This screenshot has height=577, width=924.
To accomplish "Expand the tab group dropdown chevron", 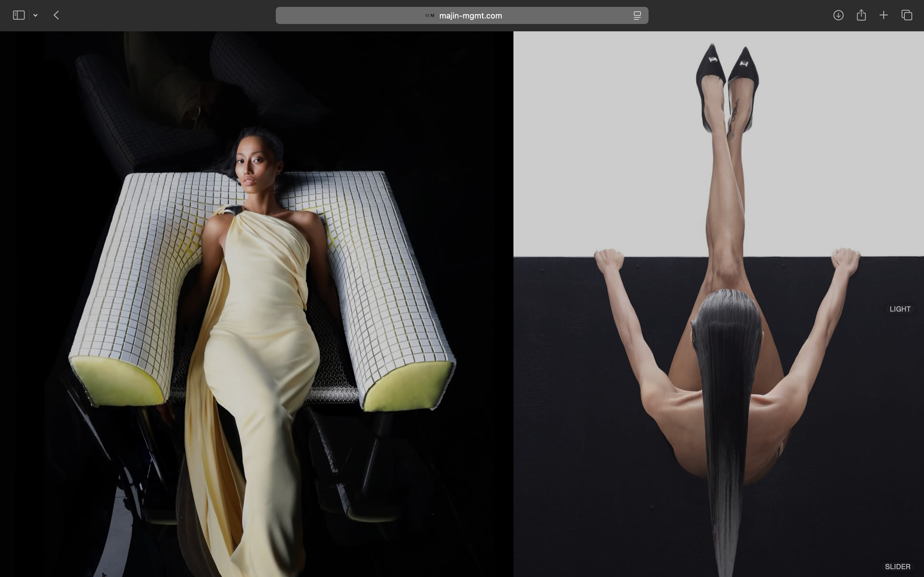I will tap(35, 15).
